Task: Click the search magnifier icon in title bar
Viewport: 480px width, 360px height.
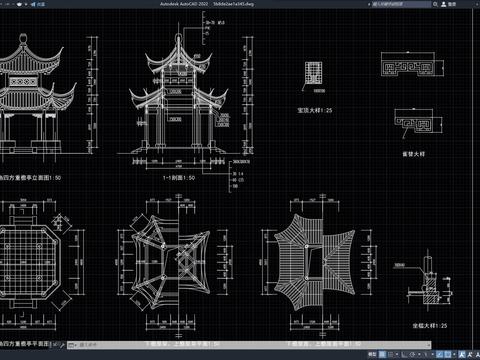Action: point(435,4)
